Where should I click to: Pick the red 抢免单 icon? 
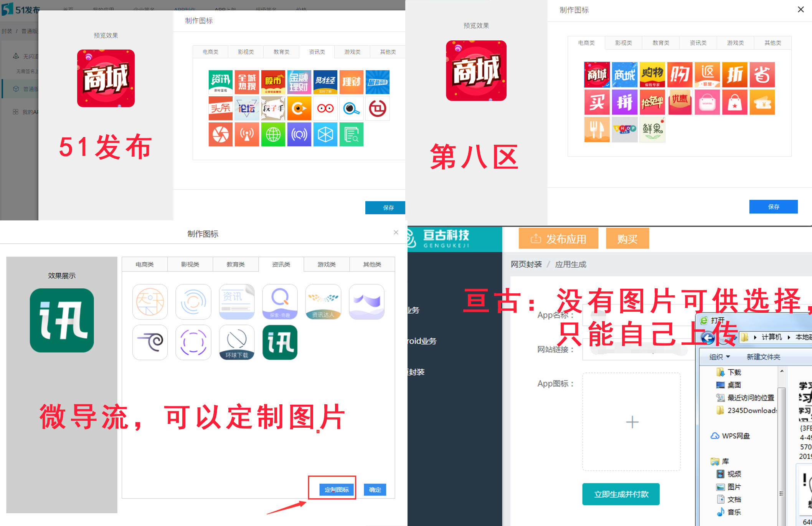pos(652,102)
